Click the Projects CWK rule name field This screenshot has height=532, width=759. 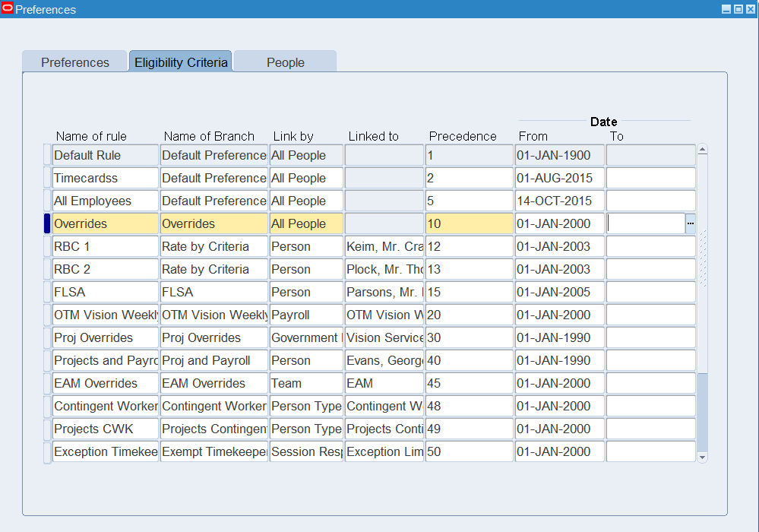point(106,429)
